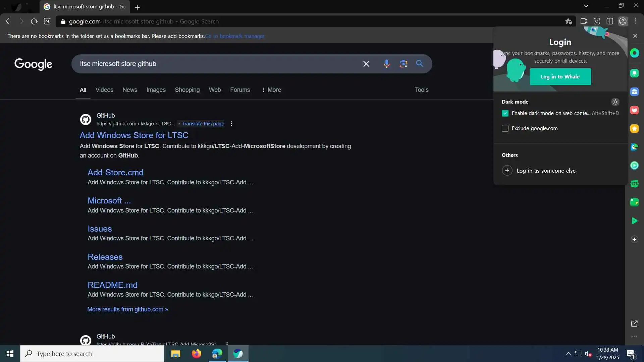Screen dimensions: 644x362
Task: Open the bookmark star icon in address bar
Action: pos(568,21)
